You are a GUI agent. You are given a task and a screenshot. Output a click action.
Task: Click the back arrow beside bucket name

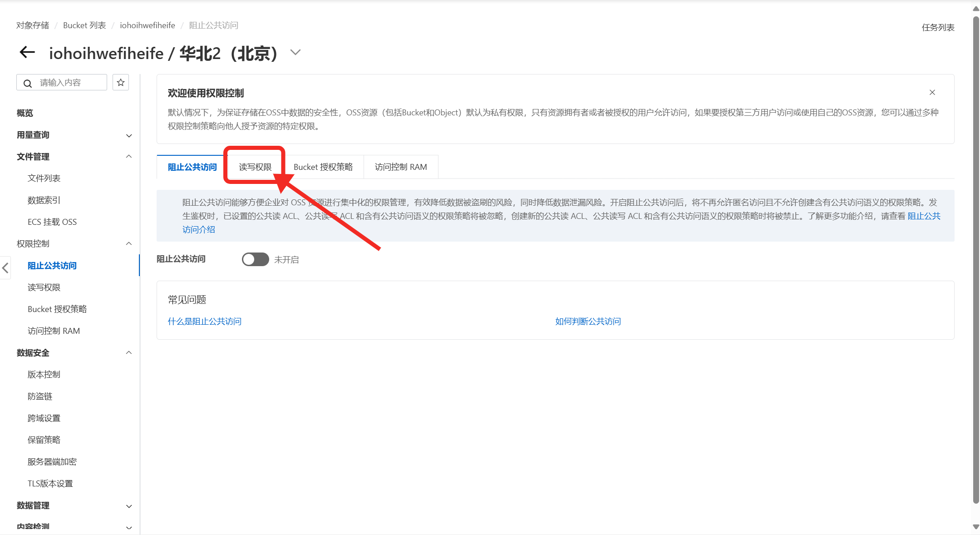27,53
